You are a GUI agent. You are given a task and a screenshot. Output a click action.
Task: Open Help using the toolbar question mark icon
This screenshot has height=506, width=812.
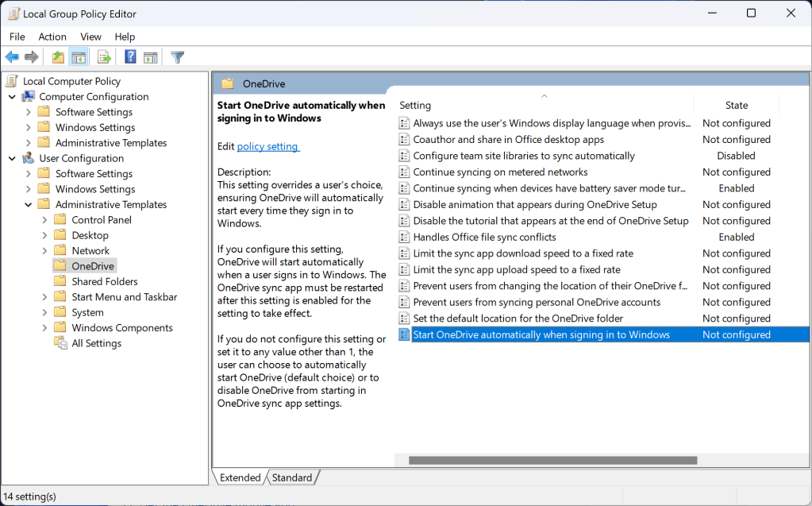(x=129, y=56)
